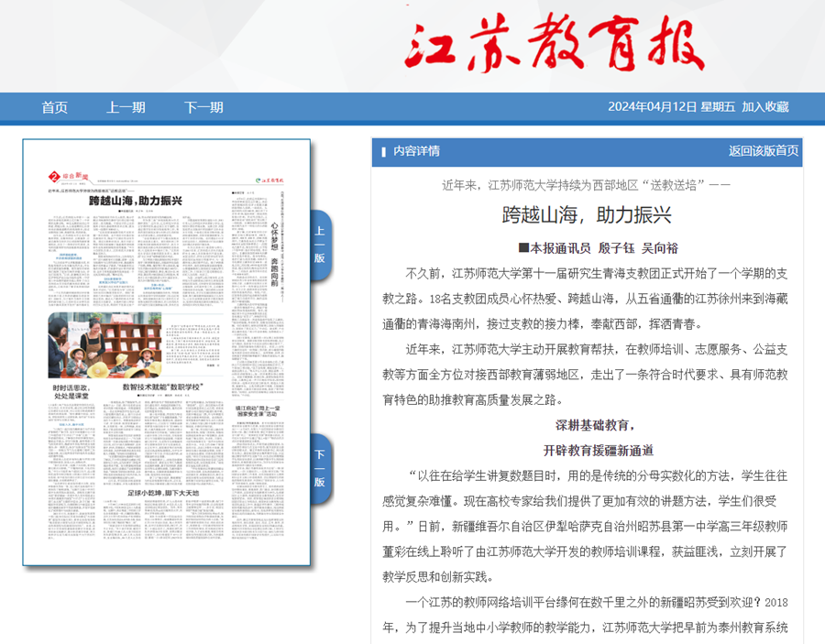Open the 足球小乾坤，脚下大天地 article on the thumbnail
Viewport: 825px width, 644px height.
[162, 493]
